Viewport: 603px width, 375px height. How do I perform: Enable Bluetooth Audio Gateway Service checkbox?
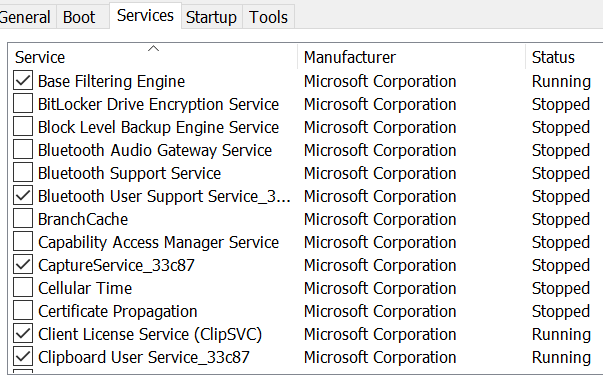pos(23,150)
